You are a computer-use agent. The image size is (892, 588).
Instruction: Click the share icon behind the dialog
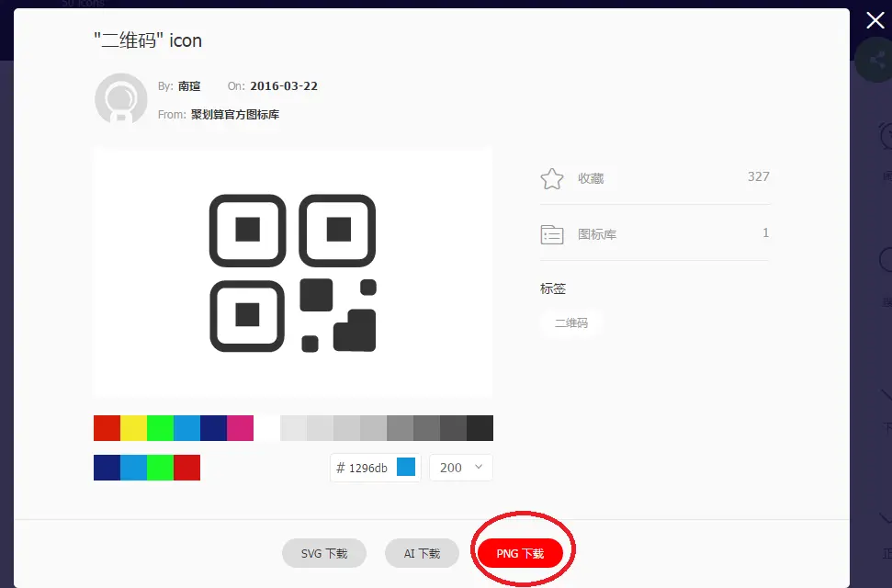[876, 60]
